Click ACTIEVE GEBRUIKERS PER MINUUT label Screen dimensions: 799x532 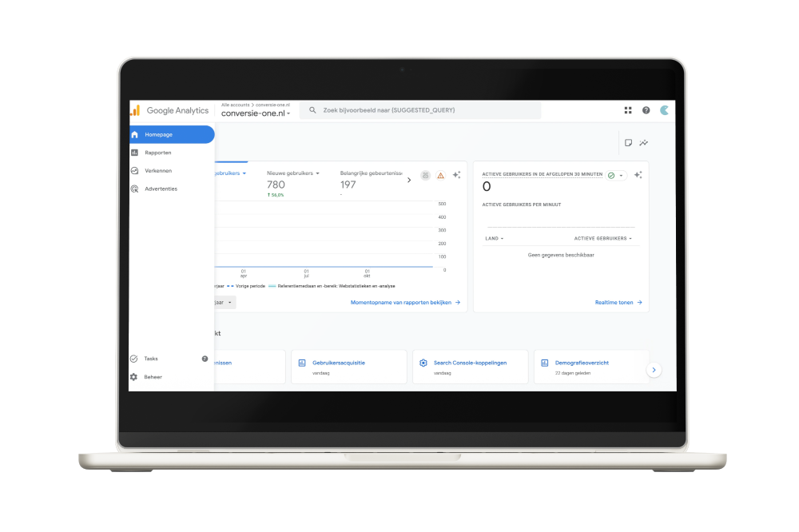[x=521, y=204]
